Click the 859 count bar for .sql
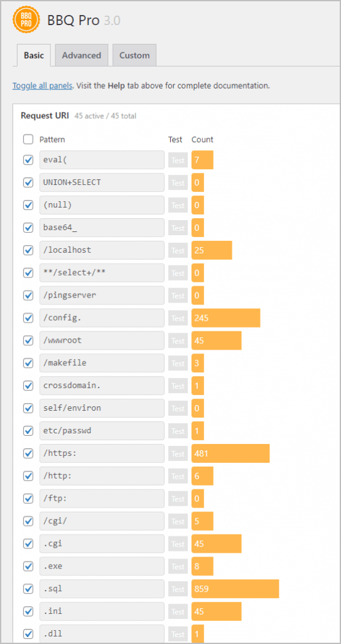341x644 pixels. tap(235, 589)
